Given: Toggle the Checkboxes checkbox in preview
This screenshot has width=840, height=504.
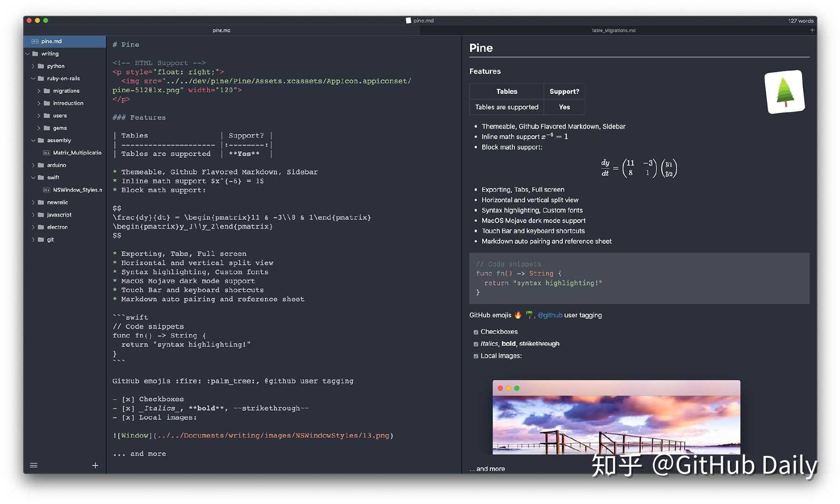Looking at the screenshot, I should (x=476, y=332).
